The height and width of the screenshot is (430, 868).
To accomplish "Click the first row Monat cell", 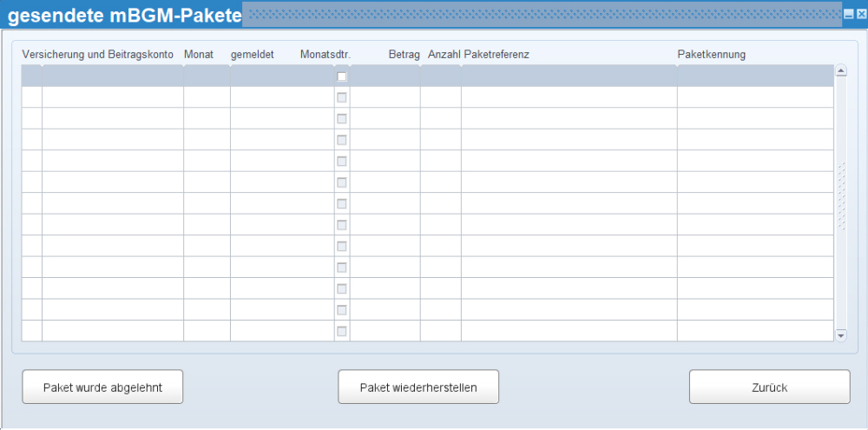I will 207,76.
